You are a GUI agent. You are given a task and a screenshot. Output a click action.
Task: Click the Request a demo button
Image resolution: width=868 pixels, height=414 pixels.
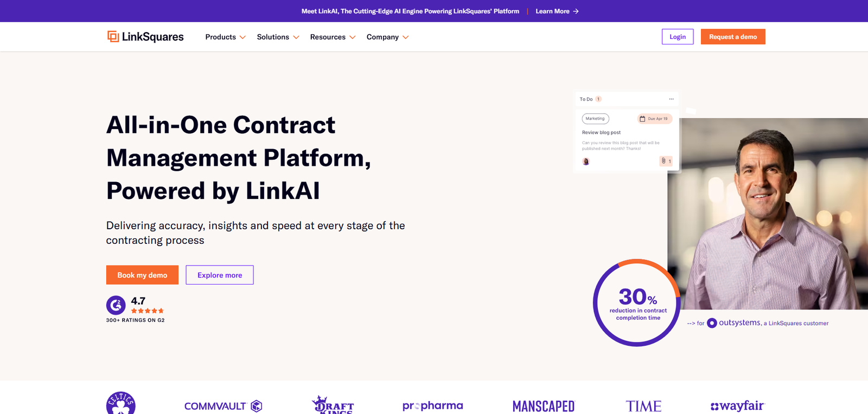point(733,37)
